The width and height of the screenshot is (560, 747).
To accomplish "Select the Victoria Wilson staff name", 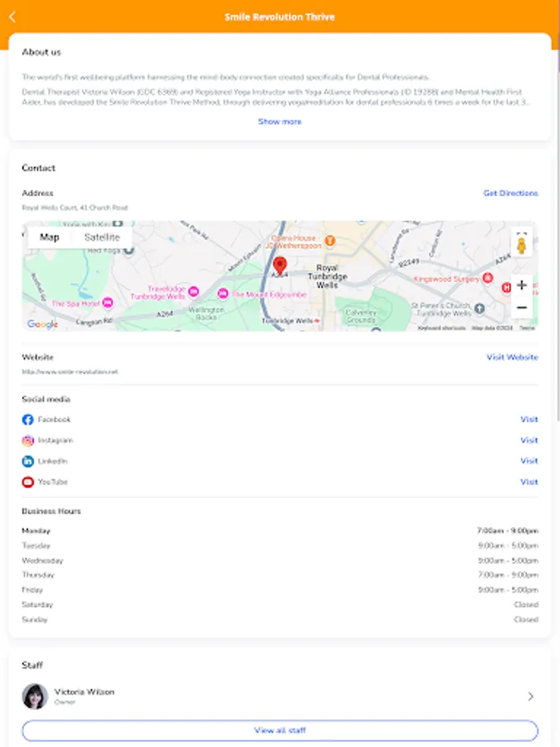I will tap(85, 691).
